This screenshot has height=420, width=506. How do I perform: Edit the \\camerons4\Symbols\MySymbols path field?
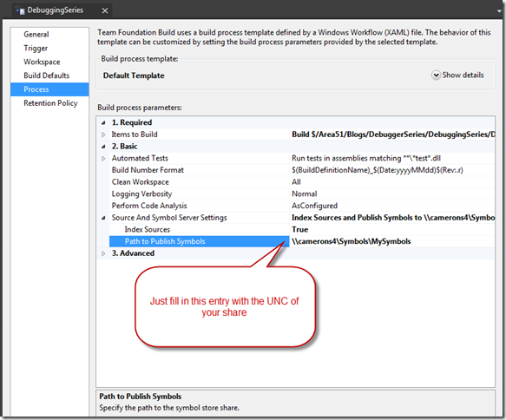[x=392, y=241]
